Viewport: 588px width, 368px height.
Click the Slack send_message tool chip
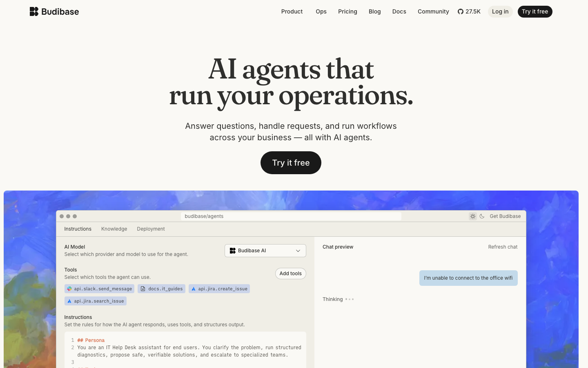pos(99,289)
